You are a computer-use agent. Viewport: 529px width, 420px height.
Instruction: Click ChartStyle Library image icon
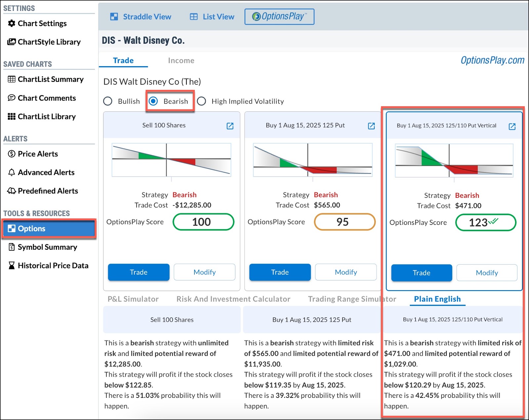(x=12, y=42)
